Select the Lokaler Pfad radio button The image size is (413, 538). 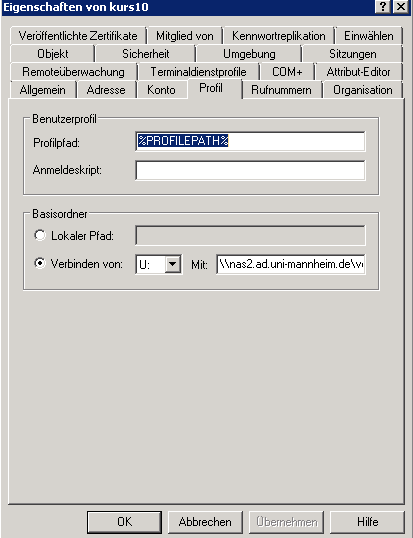[x=40, y=236]
